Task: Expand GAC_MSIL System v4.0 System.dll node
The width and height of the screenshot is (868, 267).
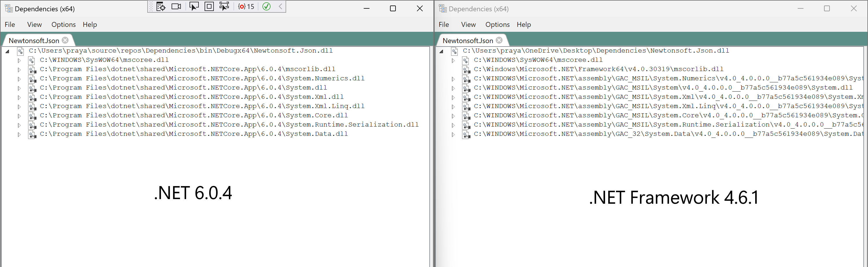Action: [453, 88]
